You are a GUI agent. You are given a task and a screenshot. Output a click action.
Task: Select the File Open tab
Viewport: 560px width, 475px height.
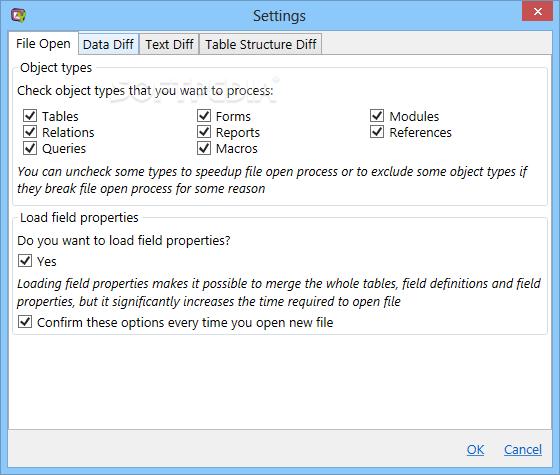pos(43,44)
